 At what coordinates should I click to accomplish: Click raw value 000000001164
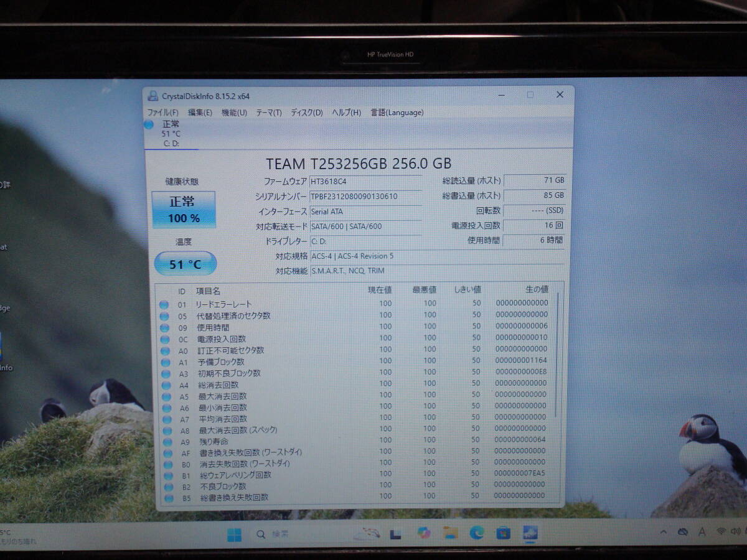(x=522, y=360)
